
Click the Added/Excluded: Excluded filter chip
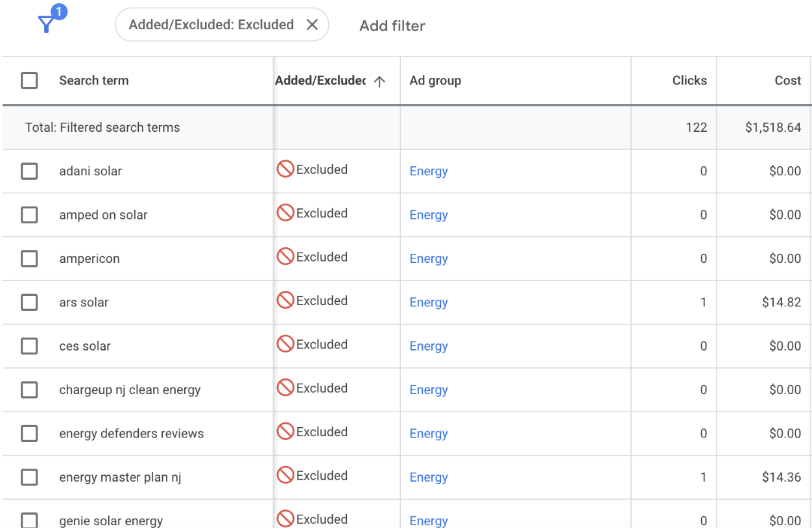[x=211, y=25]
